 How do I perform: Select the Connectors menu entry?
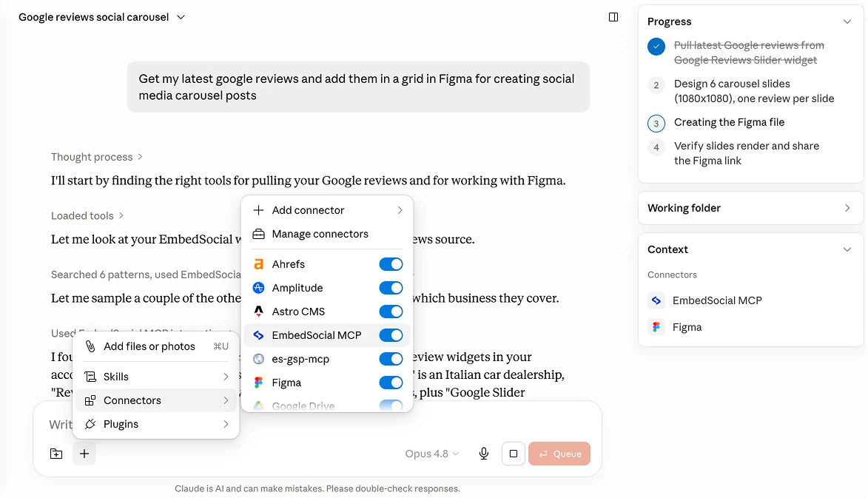(x=156, y=400)
